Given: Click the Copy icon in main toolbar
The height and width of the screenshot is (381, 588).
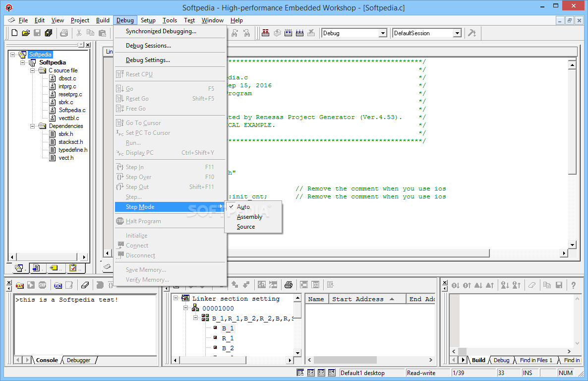Looking at the screenshot, I should (x=90, y=33).
